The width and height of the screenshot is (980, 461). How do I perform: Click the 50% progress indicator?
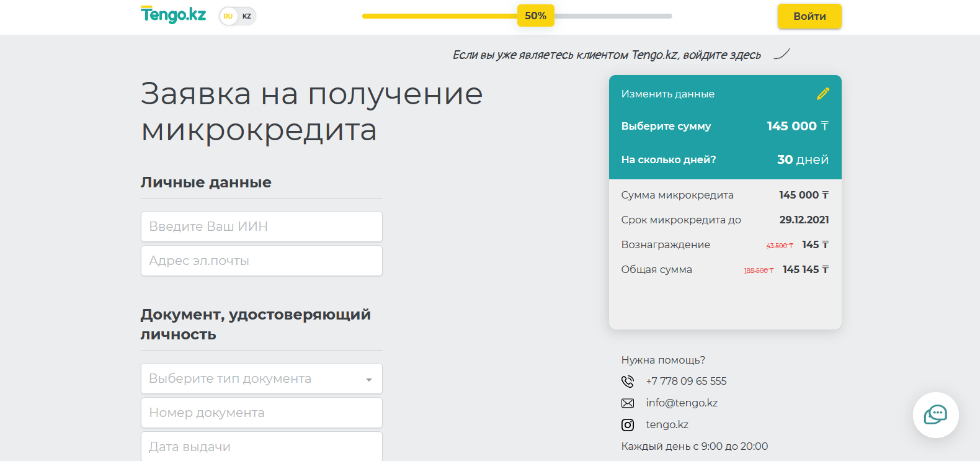tap(536, 16)
